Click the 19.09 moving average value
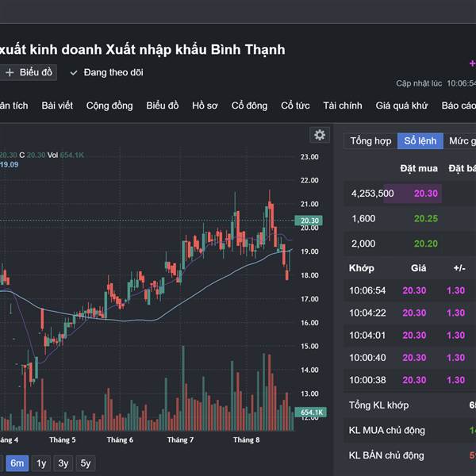Image resolution: width=476 pixels, height=476 pixels. pos(9,164)
